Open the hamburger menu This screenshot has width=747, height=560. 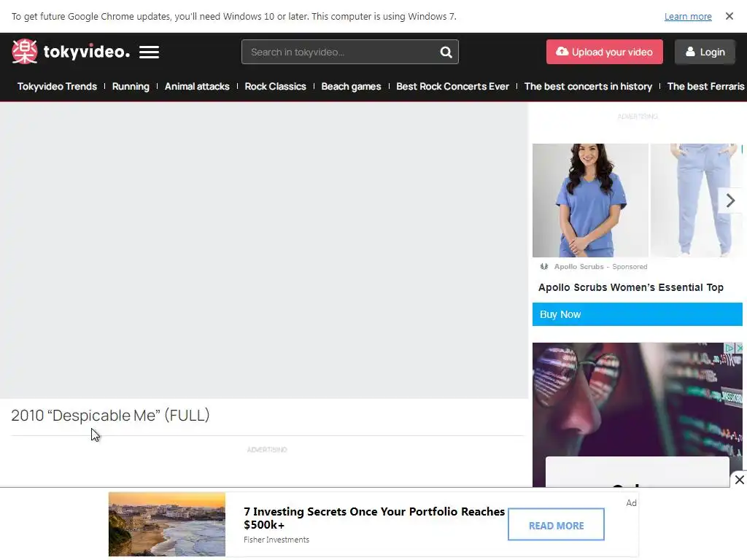pos(149,52)
